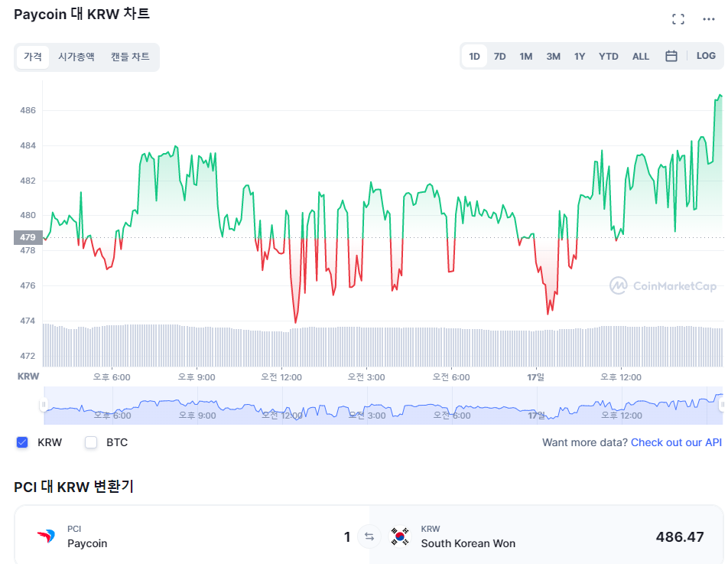
Task: Select the YTD time range
Action: pyautogui.click(x=608, y=56)
